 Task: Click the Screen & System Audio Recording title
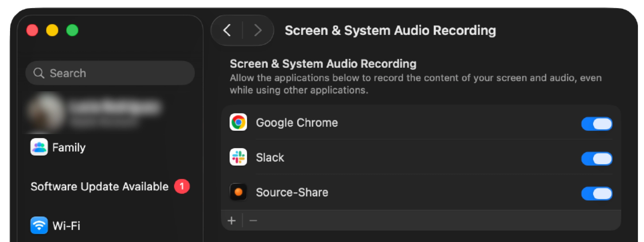coord(390,31)
